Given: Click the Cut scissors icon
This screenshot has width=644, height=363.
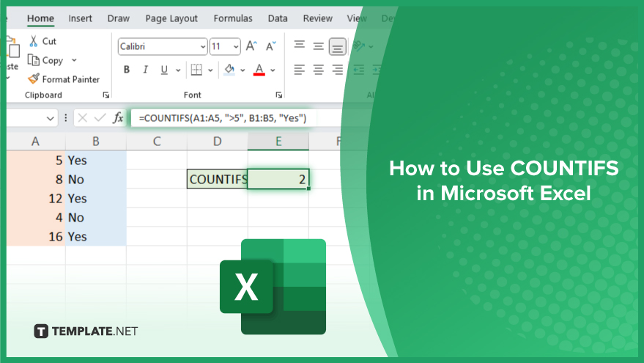Looking at the screenshot, I should (x=33, y=41).
